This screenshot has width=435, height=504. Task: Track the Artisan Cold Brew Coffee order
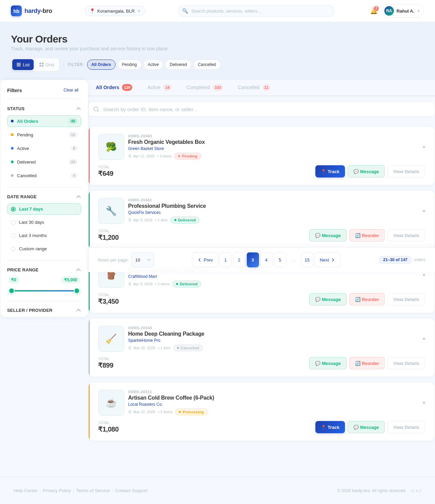(x=330, y=427)
